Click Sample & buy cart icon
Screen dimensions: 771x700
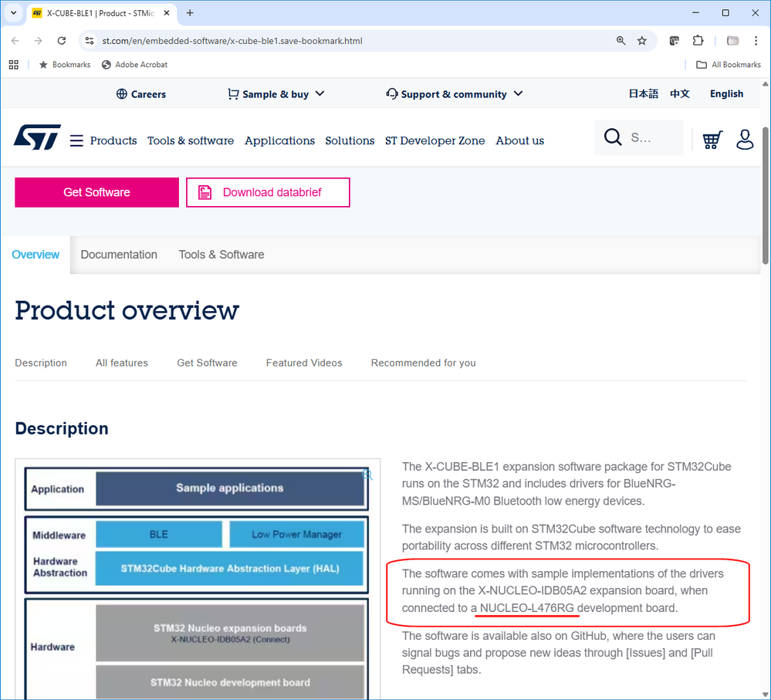click(233, 94)
